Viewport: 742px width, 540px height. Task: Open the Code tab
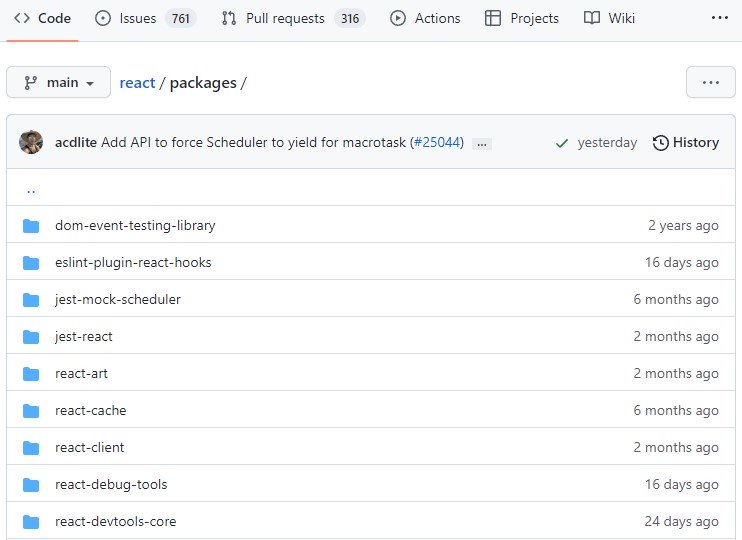pos(42,18)
